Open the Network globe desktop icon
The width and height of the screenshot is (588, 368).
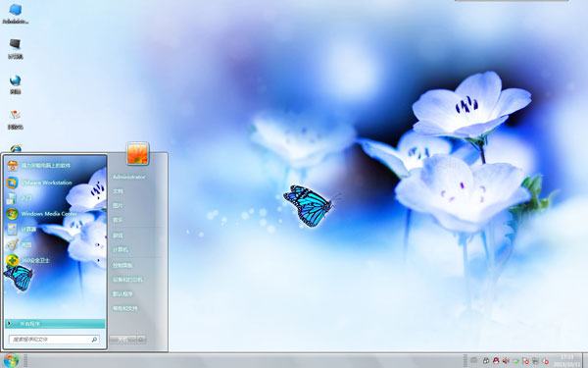pyautogui.click(x=15, y=84)
